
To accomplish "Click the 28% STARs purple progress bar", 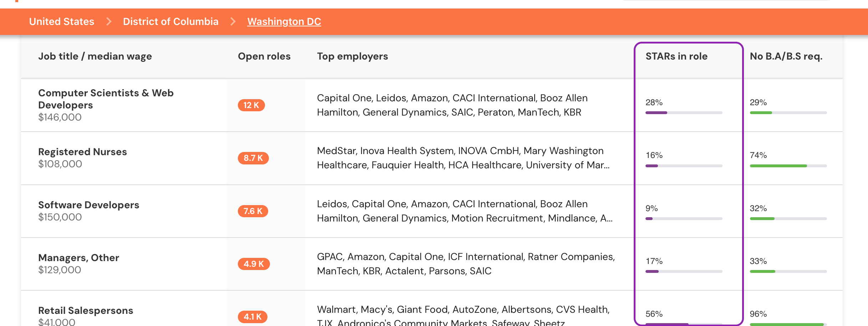I will 684,113.
